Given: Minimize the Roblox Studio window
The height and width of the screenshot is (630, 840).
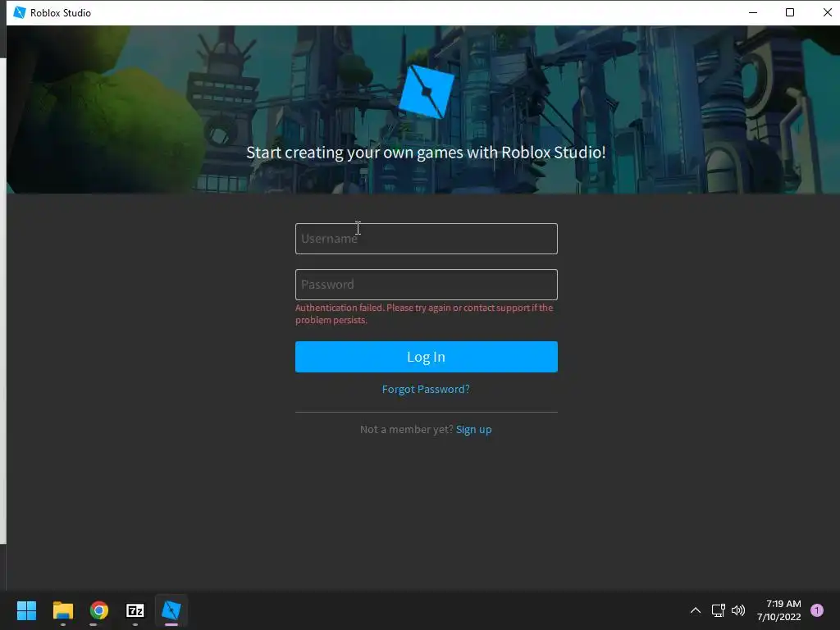Looking at the screenshot, I should pyautogui.click(x=753, y=12).
